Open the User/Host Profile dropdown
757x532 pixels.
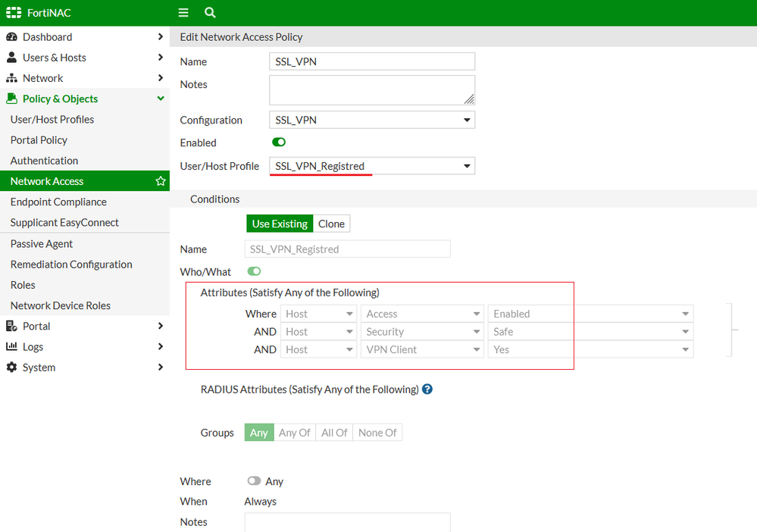coord(371,166)
